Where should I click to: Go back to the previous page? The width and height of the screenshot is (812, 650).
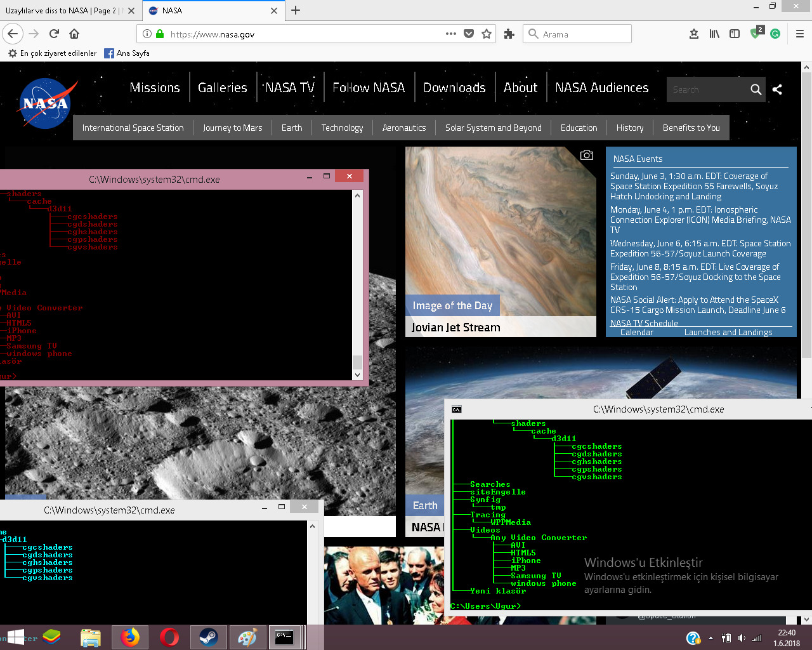tap(13, 34)
